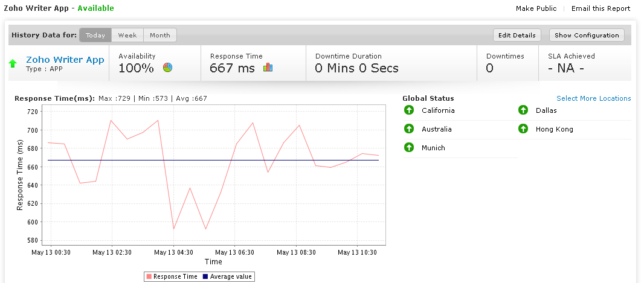The height and width of the screenshot is (283, 644).
Task: Click the Type : APP label
Action: (x=44, y=69)
